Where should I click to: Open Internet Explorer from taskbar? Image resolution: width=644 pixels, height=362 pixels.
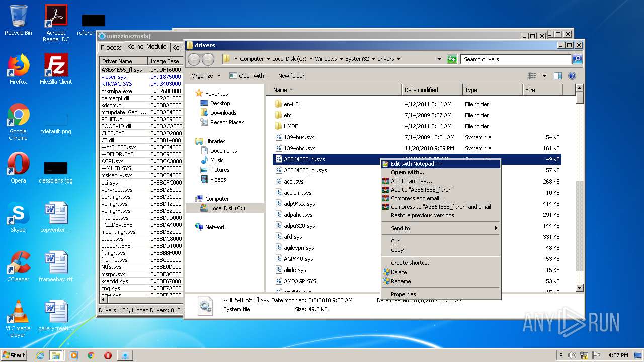coord(40,355)
